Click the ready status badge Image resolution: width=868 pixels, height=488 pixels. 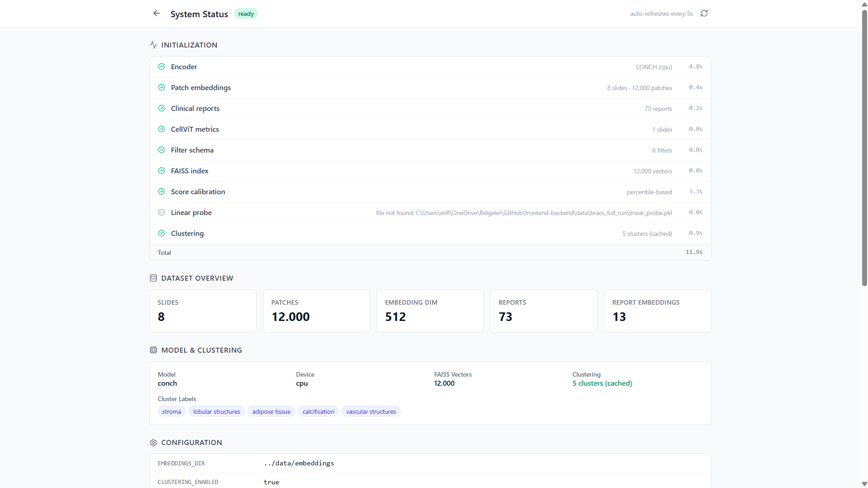[x=246, y=14]
